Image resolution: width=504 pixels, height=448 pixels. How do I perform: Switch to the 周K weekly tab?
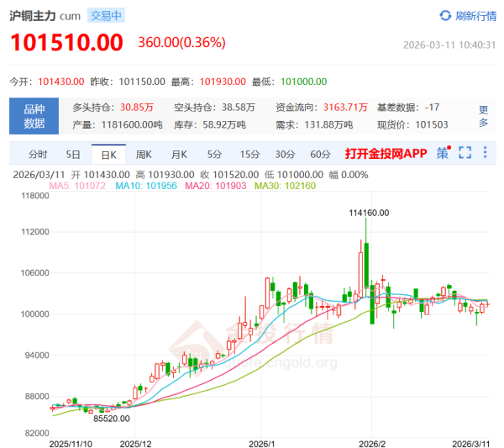pyautogui.click(x=144, y=155)
